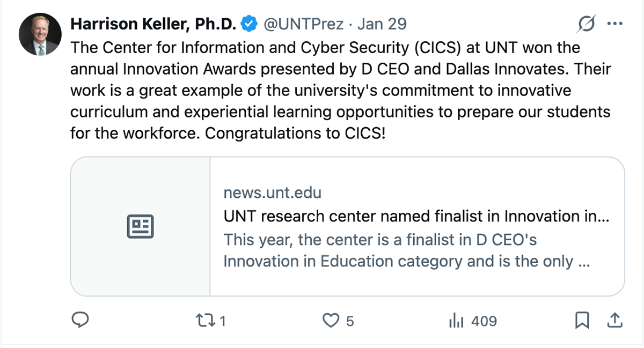
Task: Click the Harrison Keller, Ph.D. display name
Action: click(x=153, y=24)
